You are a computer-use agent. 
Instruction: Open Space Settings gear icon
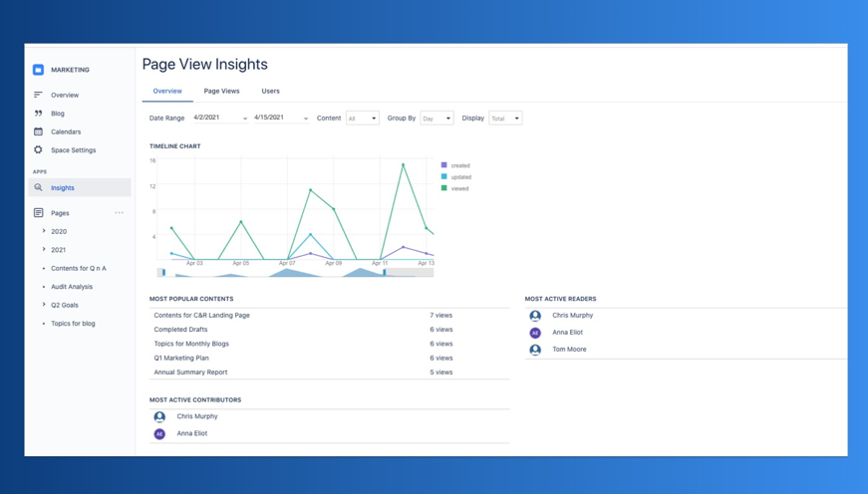pos(38,150)
